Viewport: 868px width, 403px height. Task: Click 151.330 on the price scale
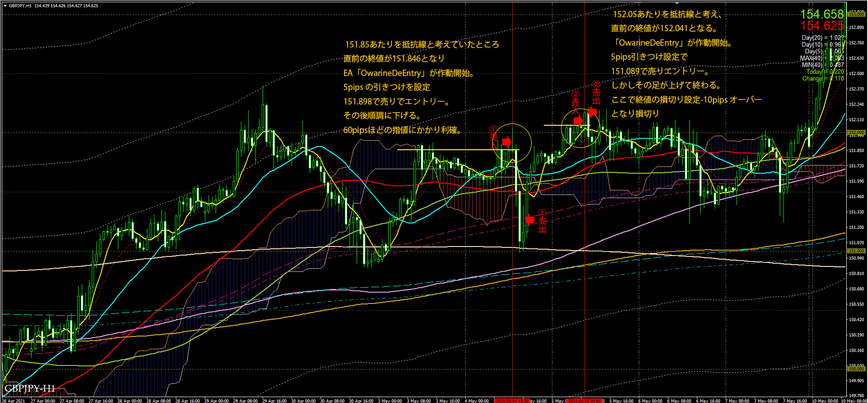click(857, 212)
